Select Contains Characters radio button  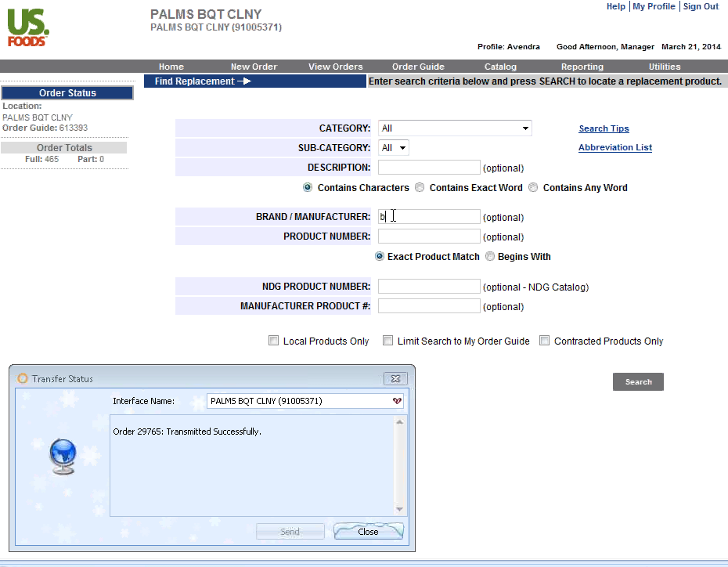308,187
